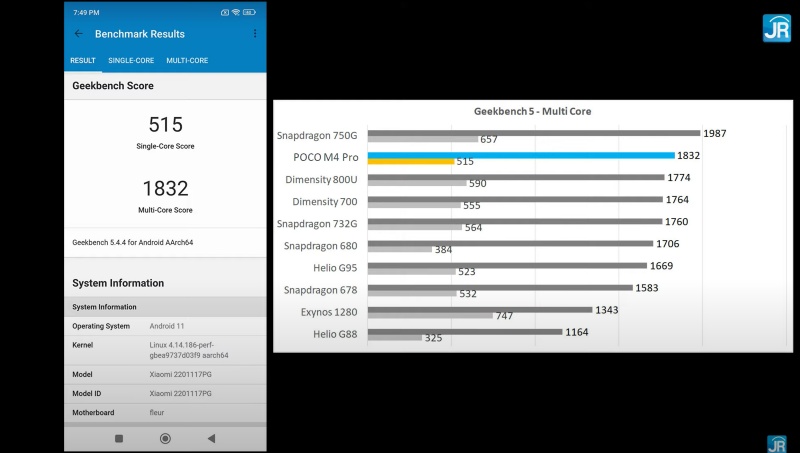Viewport: 800px width, 453px height.
Task: Select the RESULT tab
Action: (83, 60)
